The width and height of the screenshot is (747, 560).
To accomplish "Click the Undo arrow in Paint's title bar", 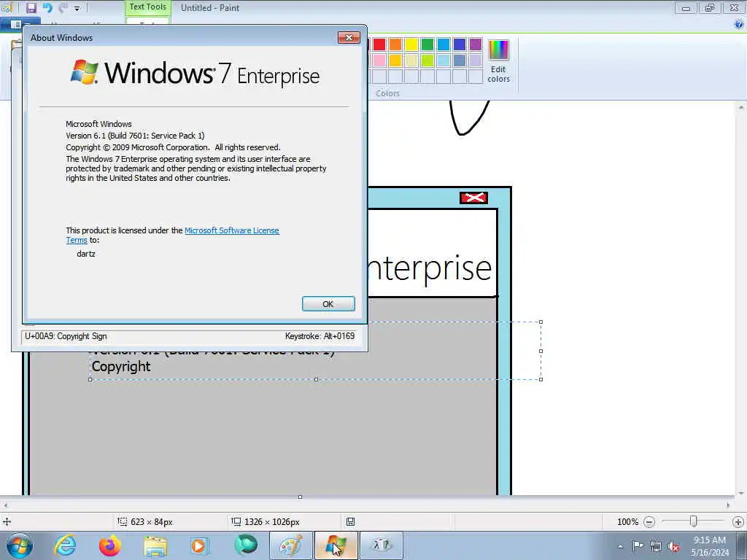I will (x=47, y=7).
